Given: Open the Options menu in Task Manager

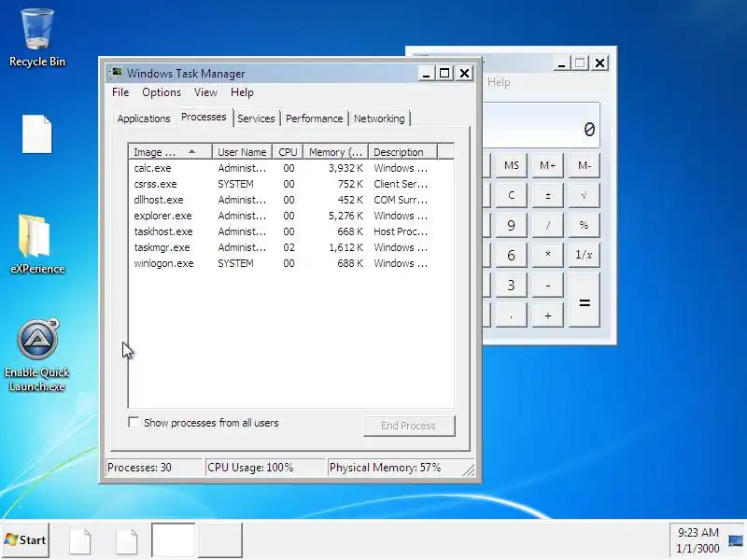Looking at the screenshot, I should coord(162,92).
